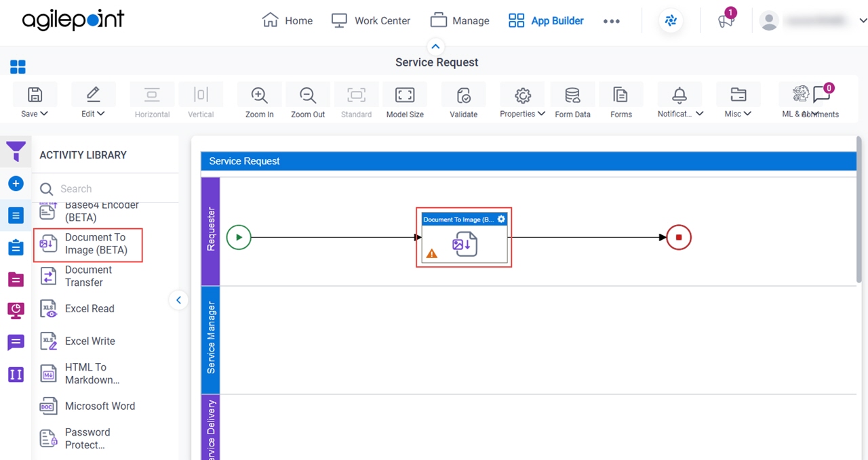Image resolution: width=868 pixels, height=460 pixels.
Task: Select the magenta folder sidebar icon
Action: point(16,279)
